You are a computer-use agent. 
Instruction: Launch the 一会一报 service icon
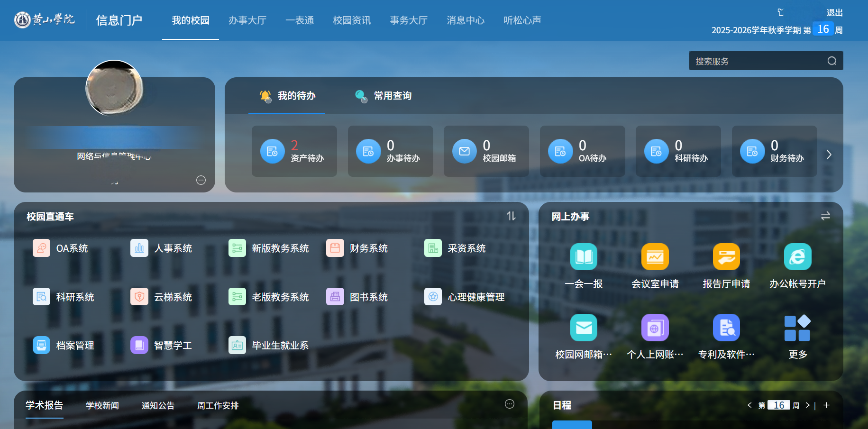point(584,257)
